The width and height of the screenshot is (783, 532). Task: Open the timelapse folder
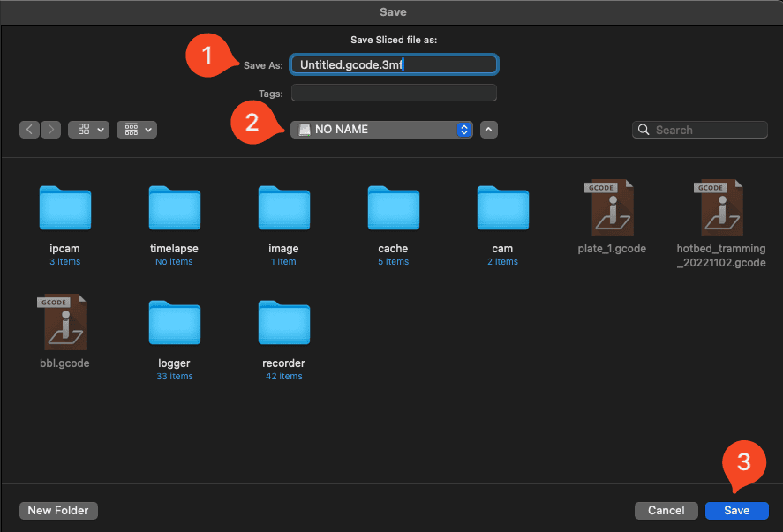tap(174, 208)
